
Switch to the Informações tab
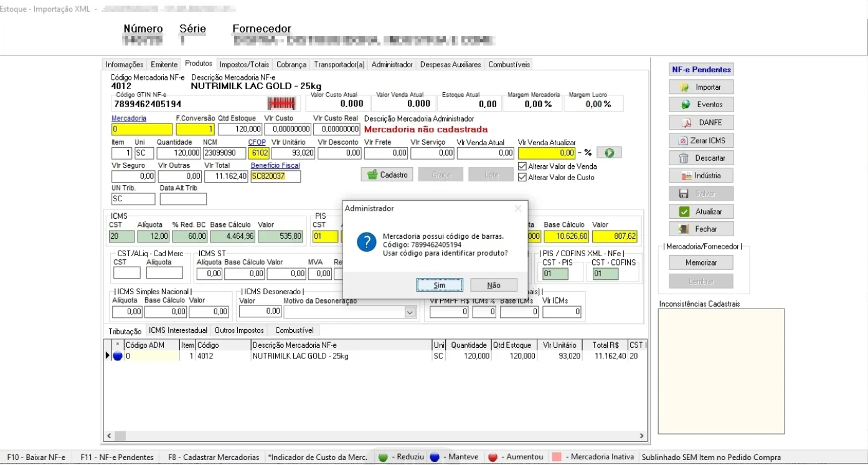click(125, 64)
